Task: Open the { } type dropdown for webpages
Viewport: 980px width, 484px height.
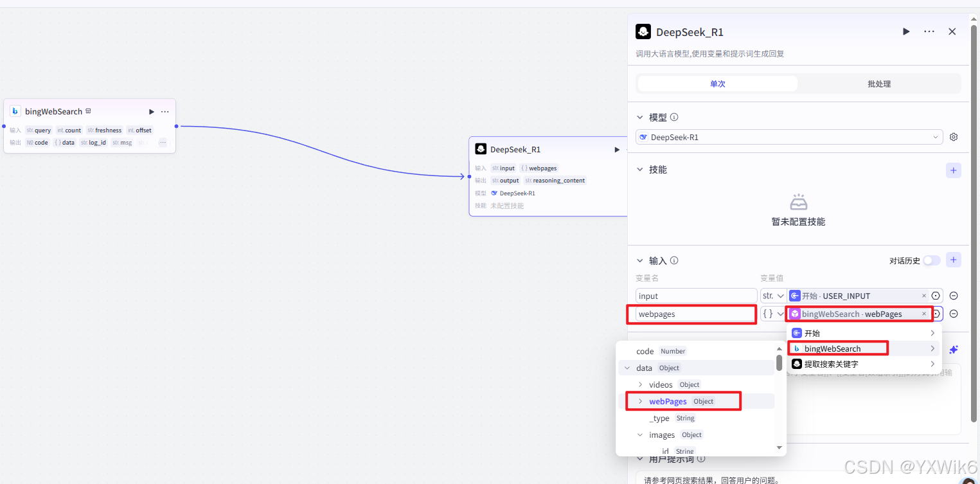Action: pyautogui.click(x=773, y=314)
